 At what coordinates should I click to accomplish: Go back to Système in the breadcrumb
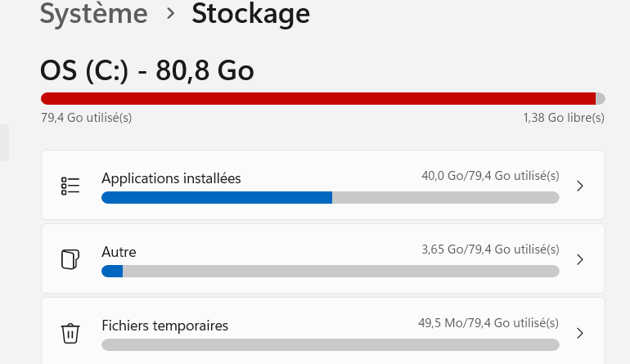pyautogui.click(x=94, y=14)
